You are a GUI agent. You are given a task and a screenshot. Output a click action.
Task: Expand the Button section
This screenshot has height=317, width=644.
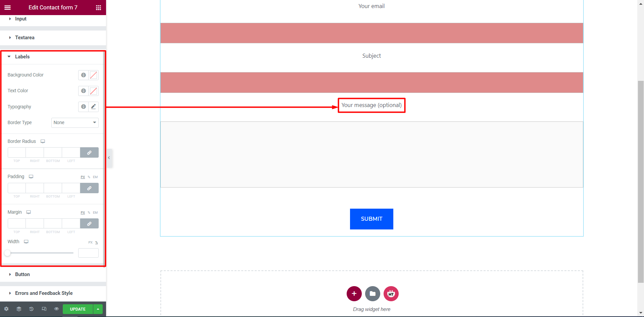point(53,274)
